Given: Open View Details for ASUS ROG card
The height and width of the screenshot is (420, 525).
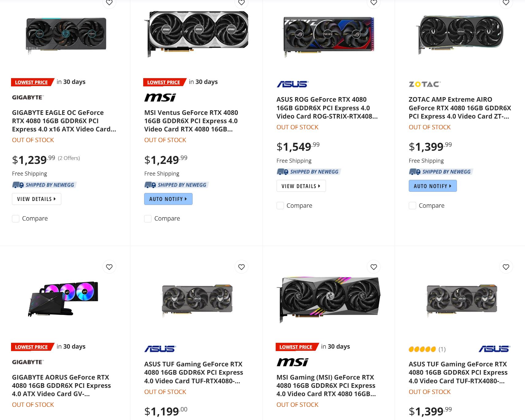Looking at the screenshot, I should coord(301,186).
